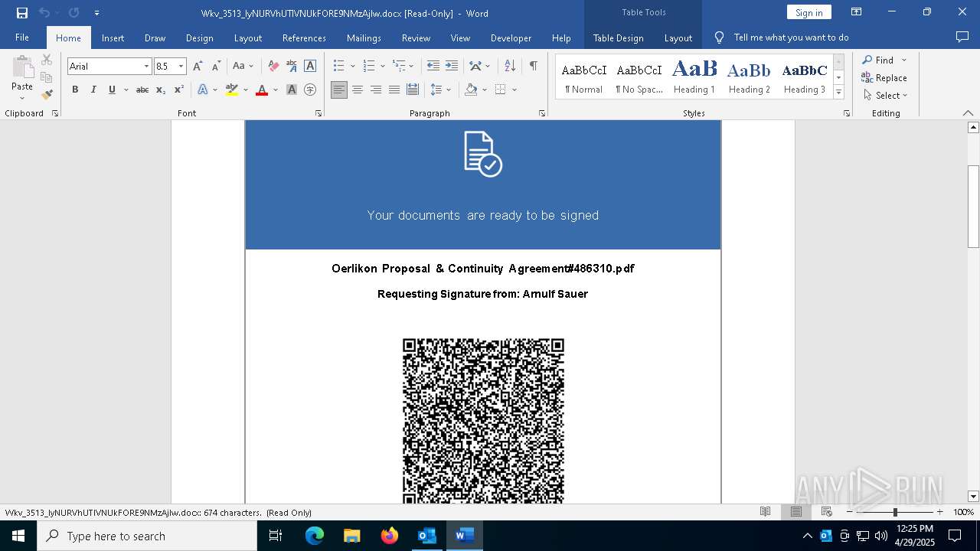Open the Select dropdown in Editing
This screenshot has height=551, width=980.
886,96
